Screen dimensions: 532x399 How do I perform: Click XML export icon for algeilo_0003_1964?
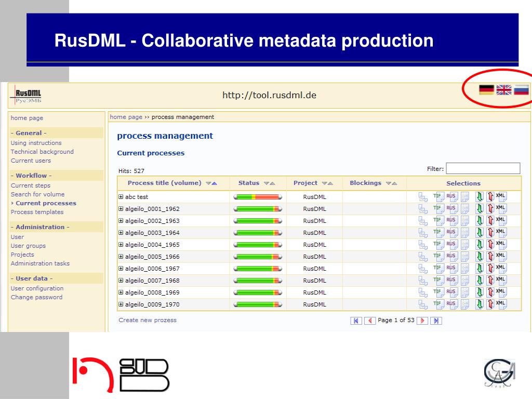(x=501, y=233)
